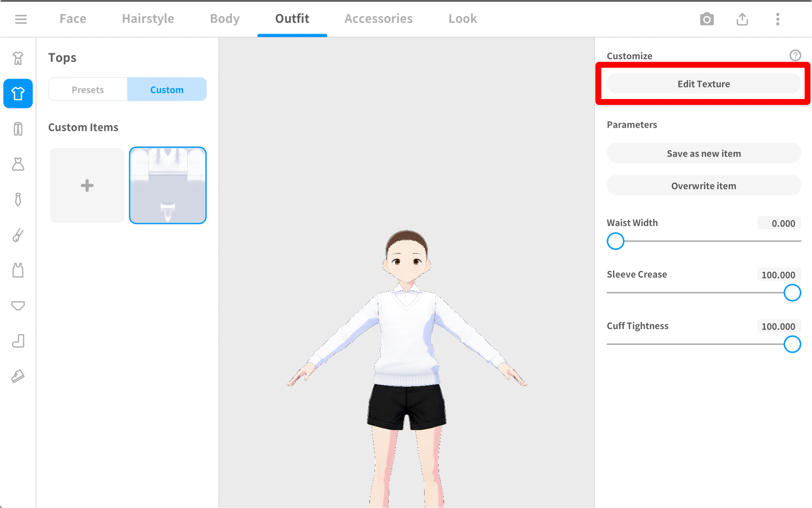Open the Customize help question icon

[795, 56]
